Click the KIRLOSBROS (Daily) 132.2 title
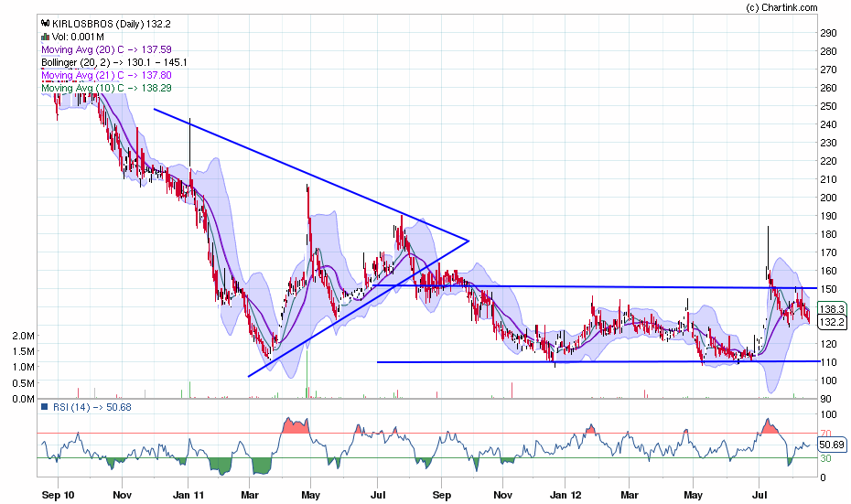851x504 pixels. point(112,24)
